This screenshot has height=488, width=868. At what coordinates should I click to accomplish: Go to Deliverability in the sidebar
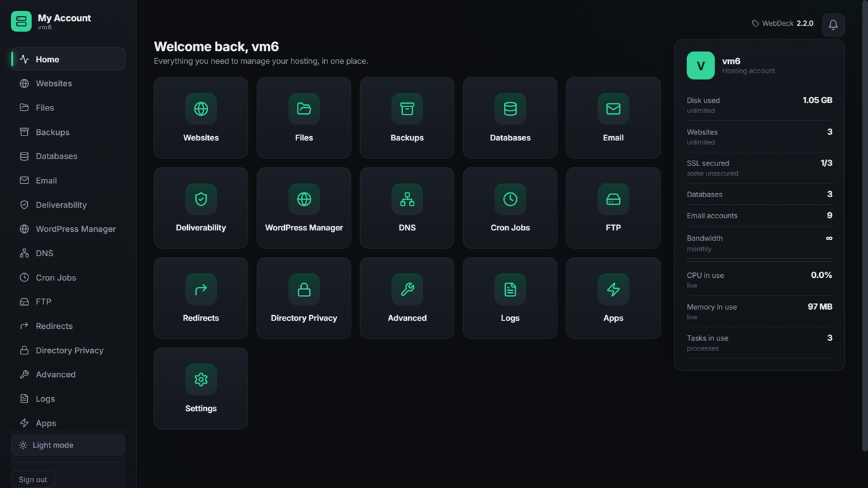pyautogui.click(x=68, y=205)
